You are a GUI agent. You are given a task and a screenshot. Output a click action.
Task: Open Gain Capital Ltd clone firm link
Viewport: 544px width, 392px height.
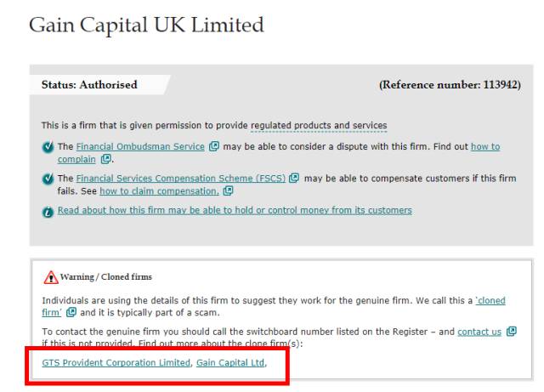[229, 363]
